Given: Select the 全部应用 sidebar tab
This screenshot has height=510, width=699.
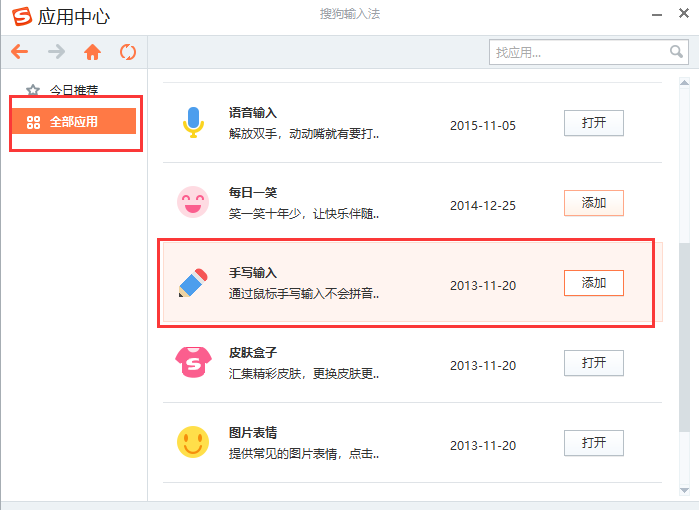Looking at the screenshot, I should click(x=73, y=122).
